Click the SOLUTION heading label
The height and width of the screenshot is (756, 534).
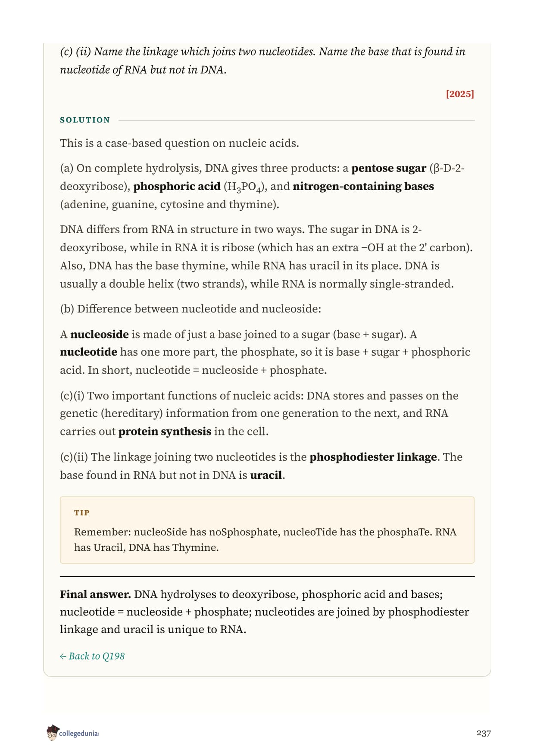tap(85, 120)
